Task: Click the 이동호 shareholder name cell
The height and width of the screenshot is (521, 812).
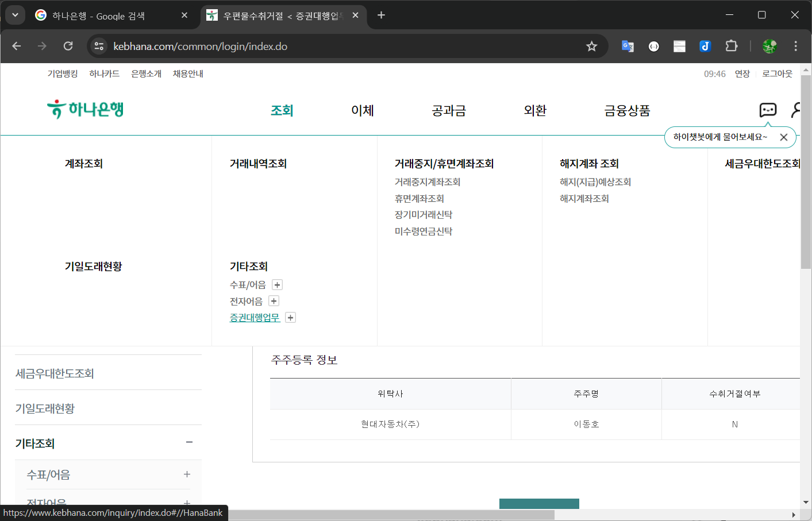Action: [586, 424]
